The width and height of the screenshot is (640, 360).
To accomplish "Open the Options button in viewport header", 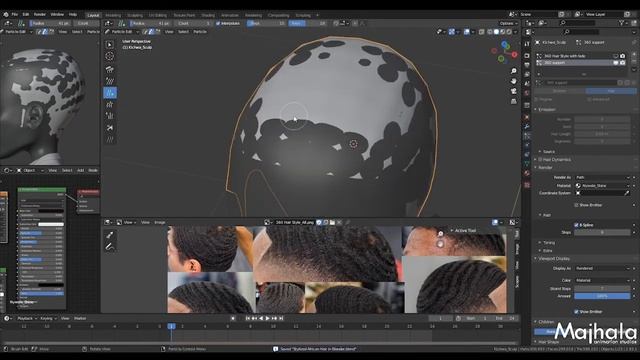I will click(508, 23).
